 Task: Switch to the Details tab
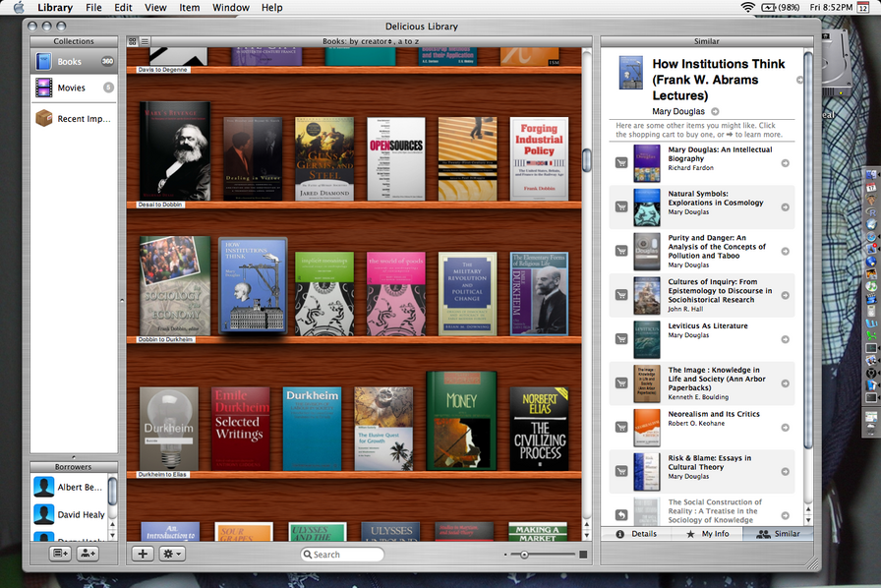(x=636, y=534)
